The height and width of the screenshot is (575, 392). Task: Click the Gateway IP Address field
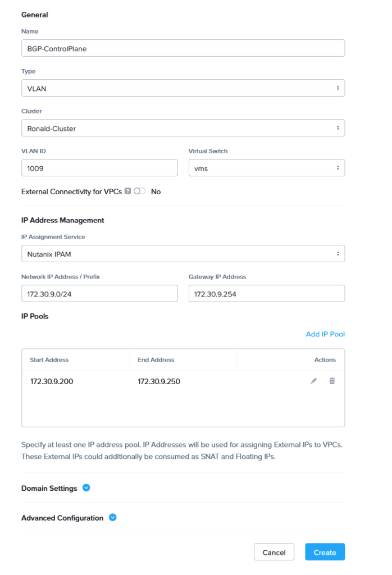[x=266, y=294]
